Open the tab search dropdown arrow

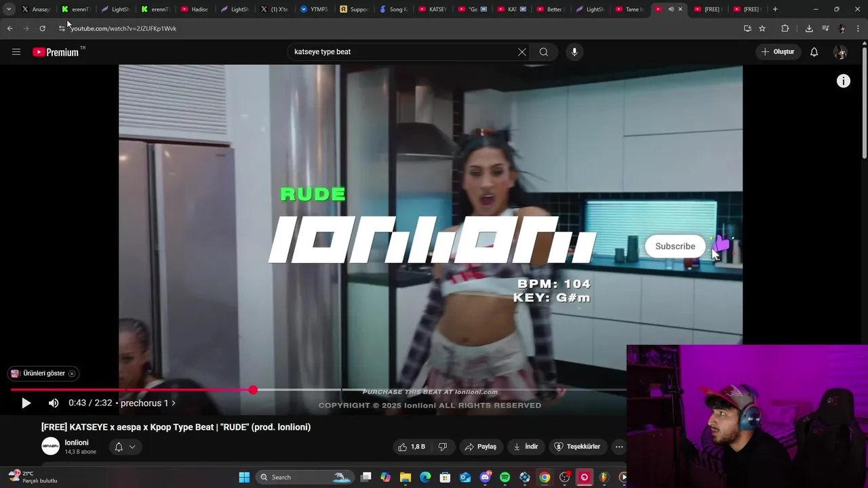coord(9,9)
